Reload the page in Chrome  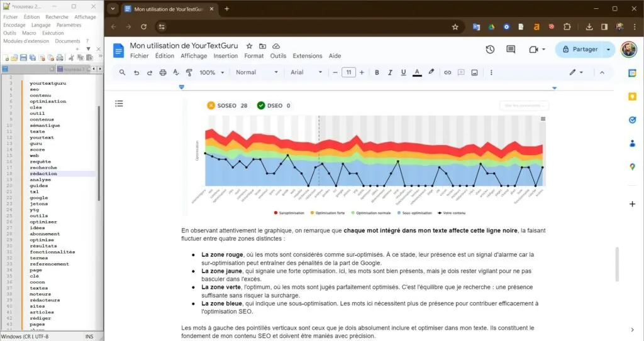point(144,26)
